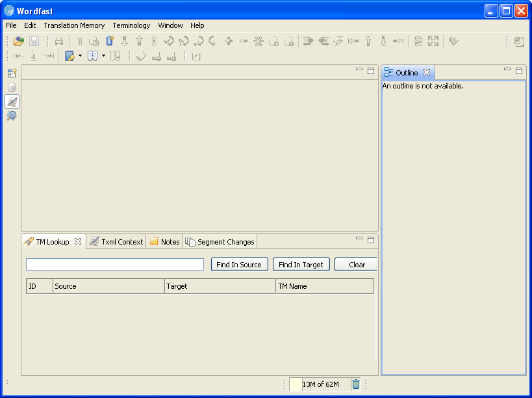Click the ID column header
The width and height of the screenshot is (532, 398).
[x=40, y=286]
